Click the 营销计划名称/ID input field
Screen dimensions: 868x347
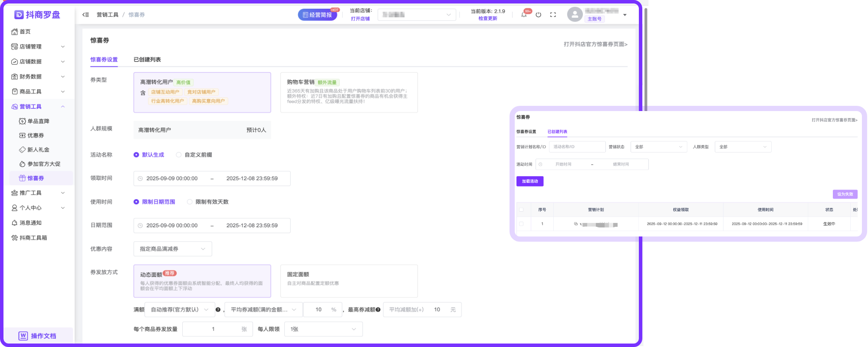point(577,147)
